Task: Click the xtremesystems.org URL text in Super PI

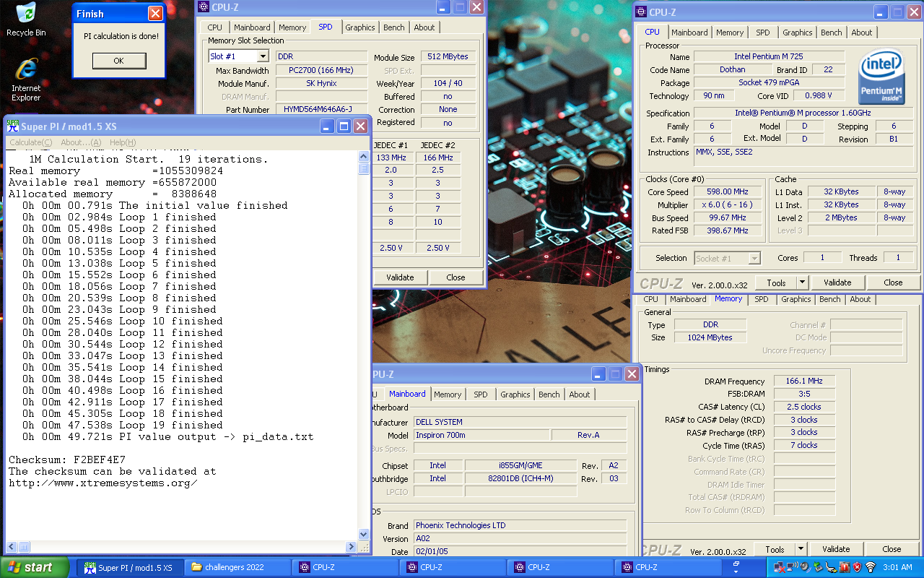Action: pyautogui.click(x=103, y=483)
